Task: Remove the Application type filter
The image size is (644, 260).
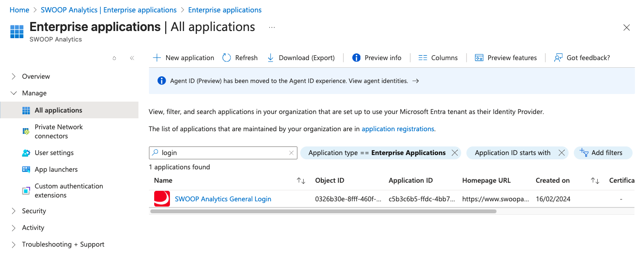Action: pos(454,153)
